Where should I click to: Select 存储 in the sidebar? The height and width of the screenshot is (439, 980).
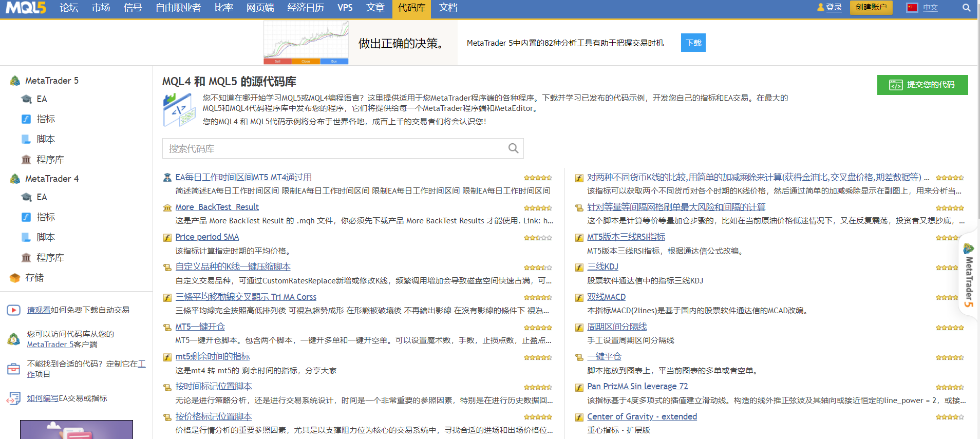(x=34, y=278)
